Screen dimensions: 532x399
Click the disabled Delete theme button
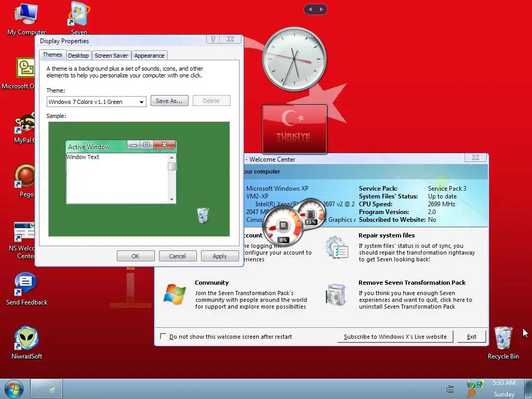(x=211, y=101)
